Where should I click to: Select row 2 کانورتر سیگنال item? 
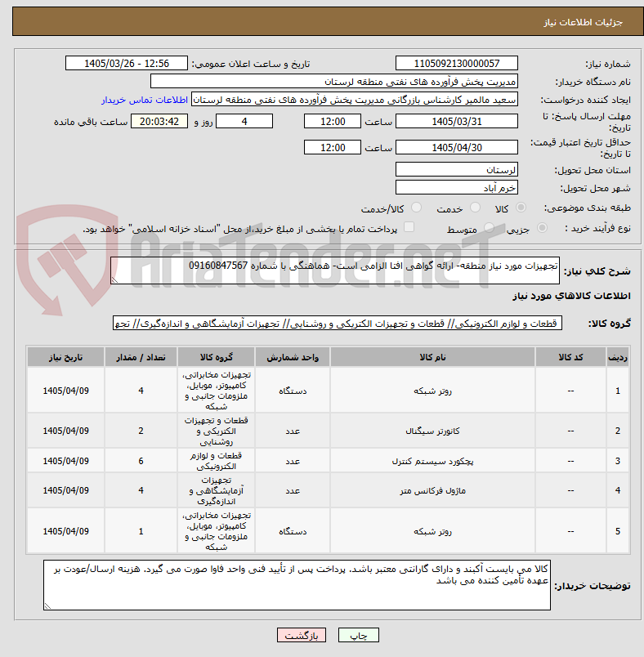328,431
